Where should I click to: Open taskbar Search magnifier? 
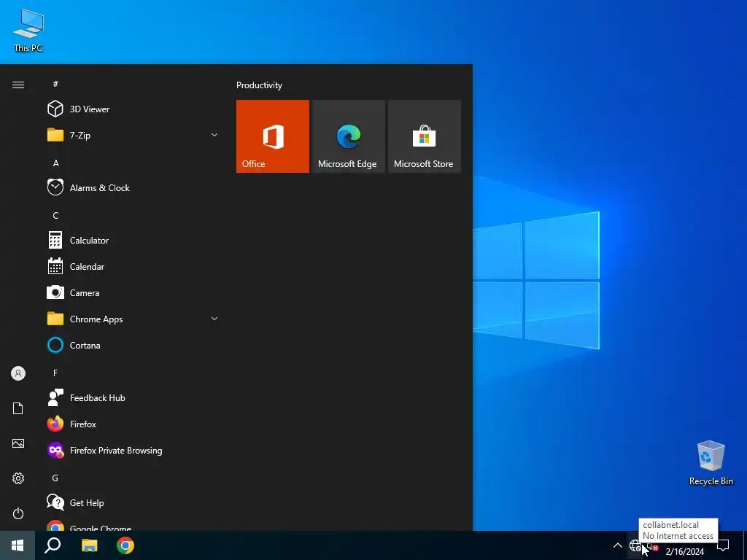tap(53, 545)
